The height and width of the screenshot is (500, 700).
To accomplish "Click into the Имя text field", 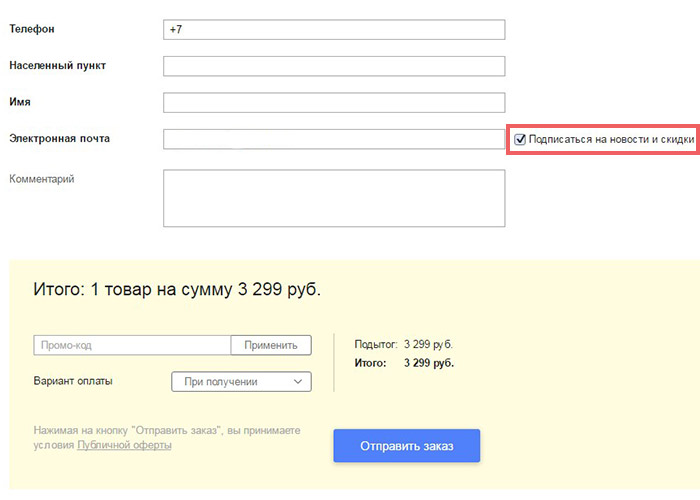I will click(334, 103).
